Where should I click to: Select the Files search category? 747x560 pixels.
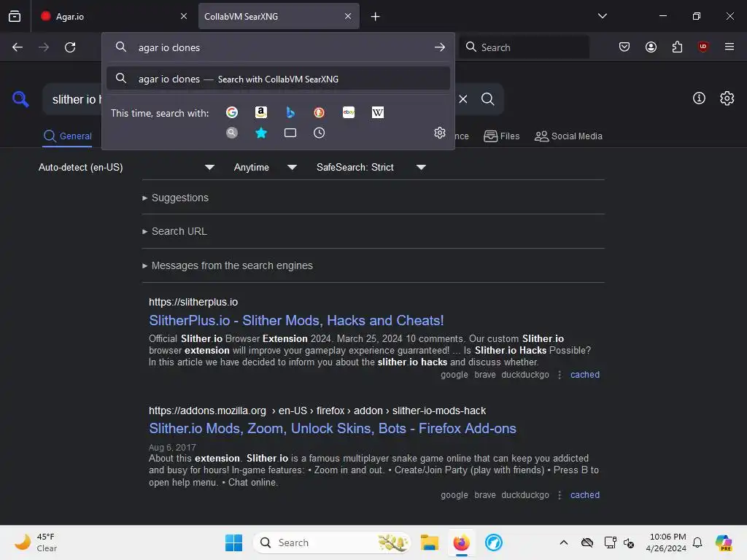click(x=502, y=136)
